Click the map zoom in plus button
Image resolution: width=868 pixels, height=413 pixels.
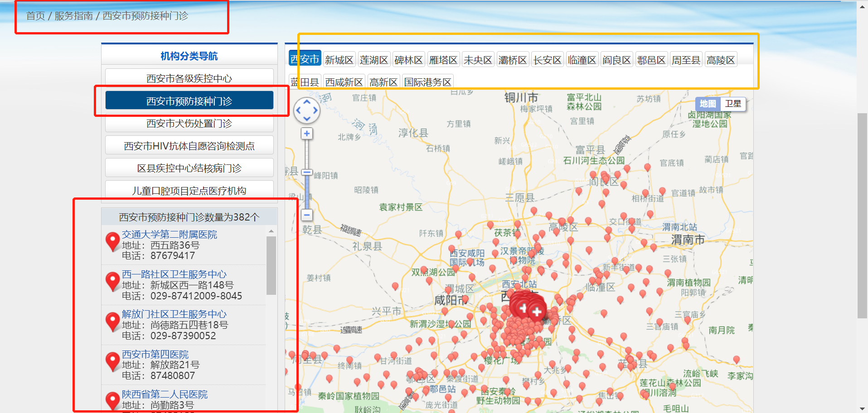[x=307, y=134]
